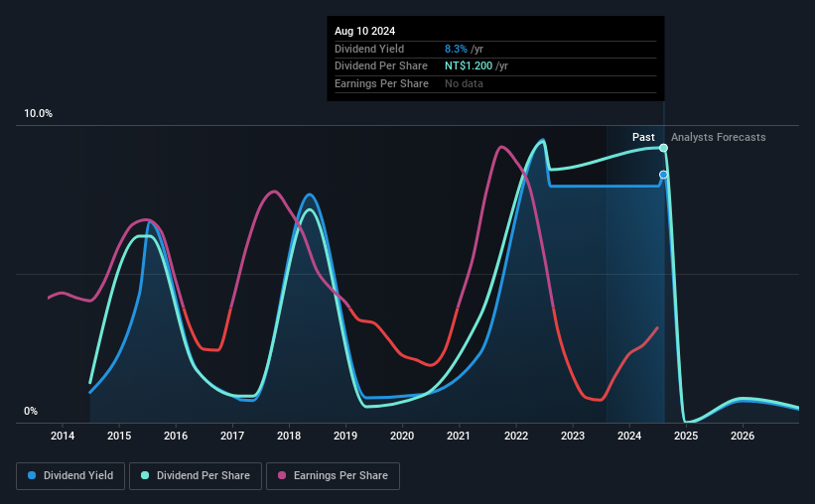This screenshot has height=504, width=815.
Task: Click the 2025 x-axis label
Action: click(686, 436)
